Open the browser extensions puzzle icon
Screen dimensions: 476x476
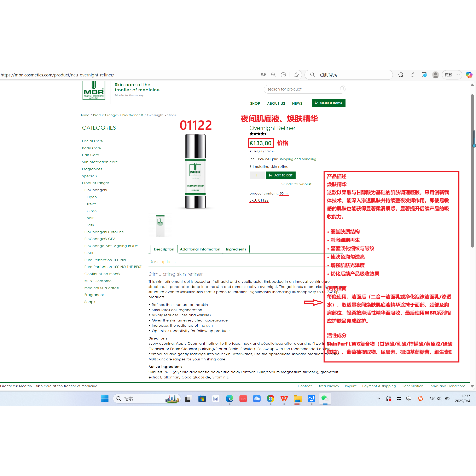[x=401, y=75]
